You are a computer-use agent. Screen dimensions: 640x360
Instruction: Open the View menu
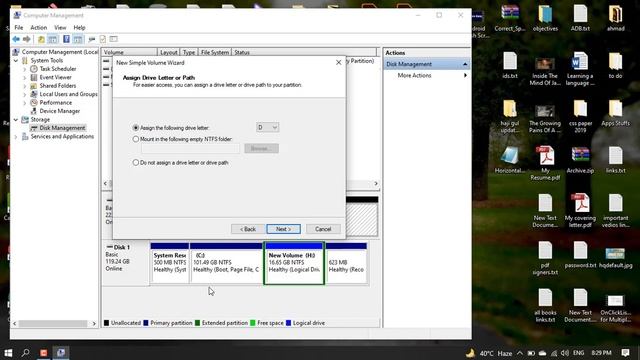[60, 27]
